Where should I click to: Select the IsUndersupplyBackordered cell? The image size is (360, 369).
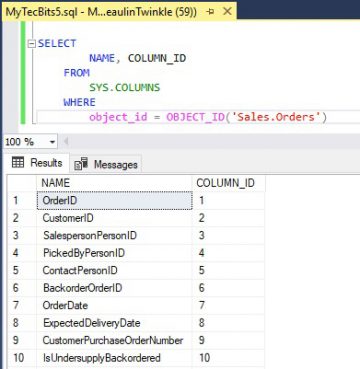pos(114,358)
